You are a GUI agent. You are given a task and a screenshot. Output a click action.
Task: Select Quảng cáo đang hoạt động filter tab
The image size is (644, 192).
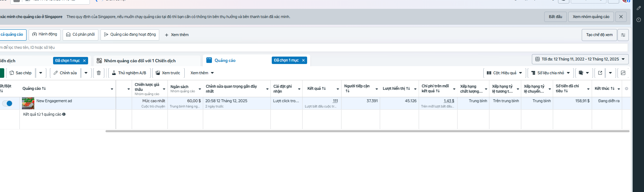click(x=130, y=35)
